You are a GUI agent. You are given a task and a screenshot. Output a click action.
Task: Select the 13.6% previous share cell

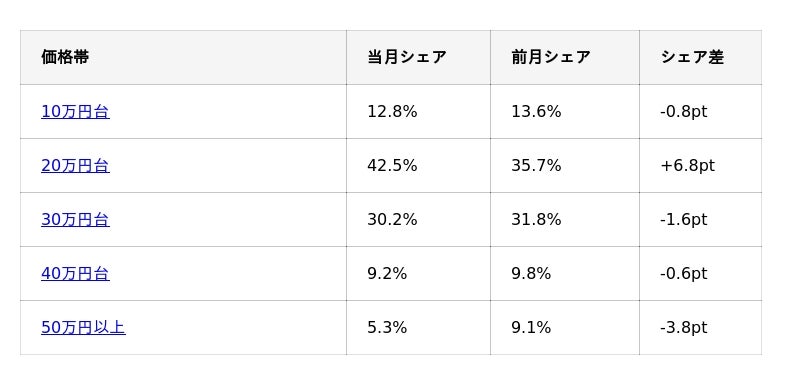(x=565, y=112)
